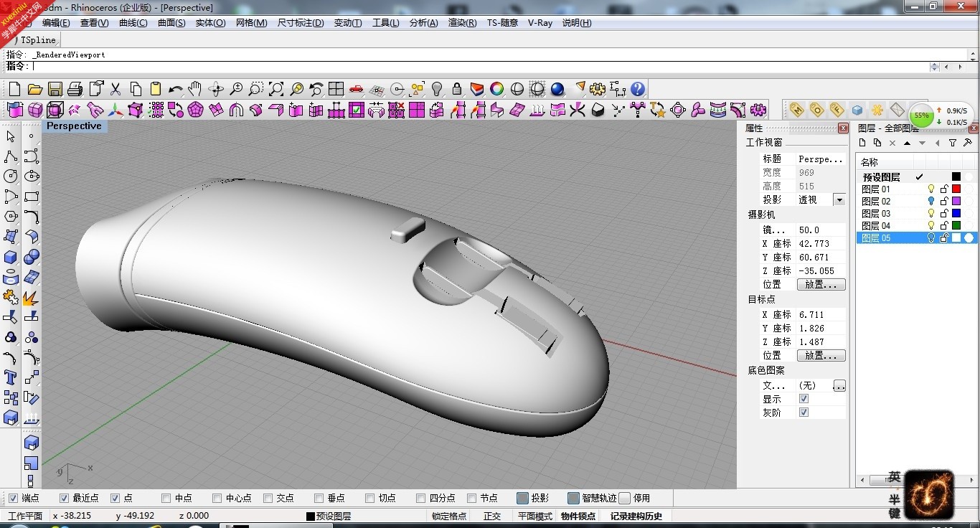Image resolution: width=980 pixels, height=528 pixels.
Task: Toggle 锁定格点 grid snap in status bar
Action: coord(449,516)
